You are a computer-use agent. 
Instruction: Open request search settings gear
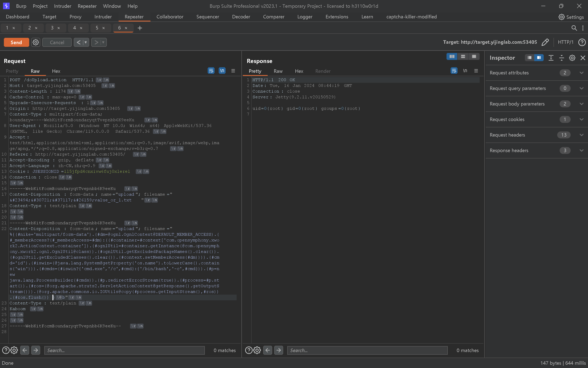tap(14, 350)
